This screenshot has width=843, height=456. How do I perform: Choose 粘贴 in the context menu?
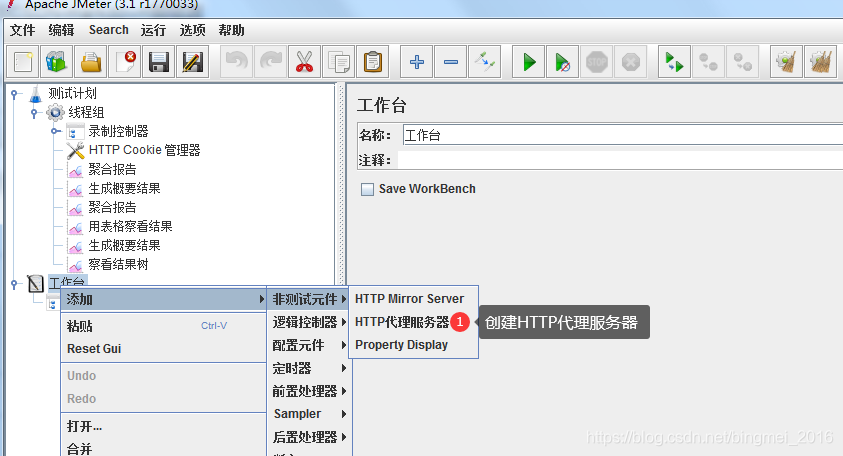pyautogui.click(x=164, y=326)
